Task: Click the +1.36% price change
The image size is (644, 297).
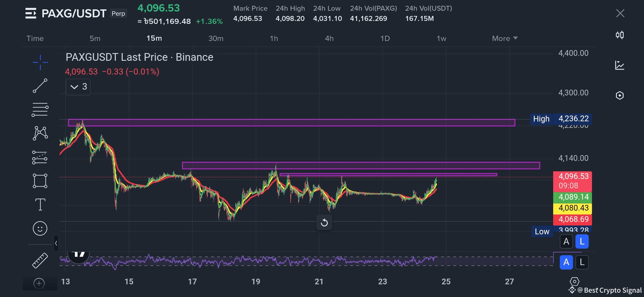Action: click(x=209, y=21)
